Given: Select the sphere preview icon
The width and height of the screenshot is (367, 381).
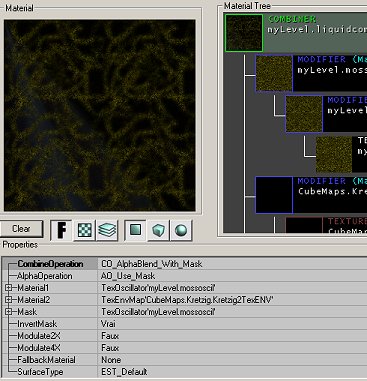Looking at the screenshot, I should coord(181,230).
